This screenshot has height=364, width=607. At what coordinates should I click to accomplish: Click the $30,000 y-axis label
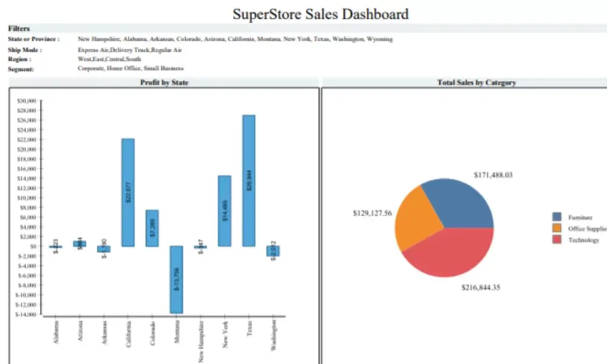[x=27, y=101]
